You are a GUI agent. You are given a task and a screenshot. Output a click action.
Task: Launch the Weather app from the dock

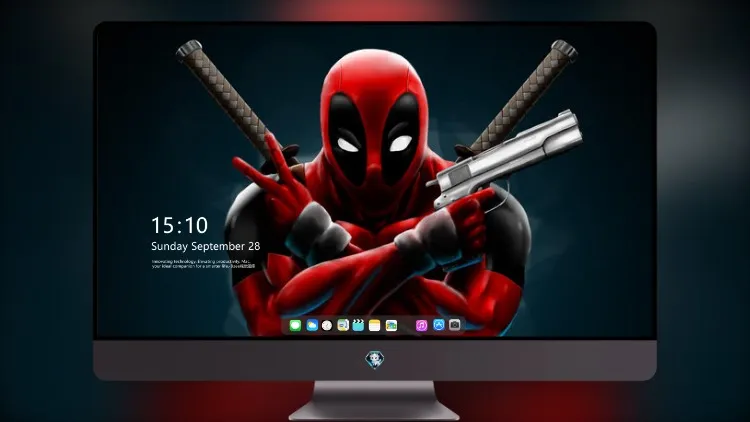(x=312, y=325)
